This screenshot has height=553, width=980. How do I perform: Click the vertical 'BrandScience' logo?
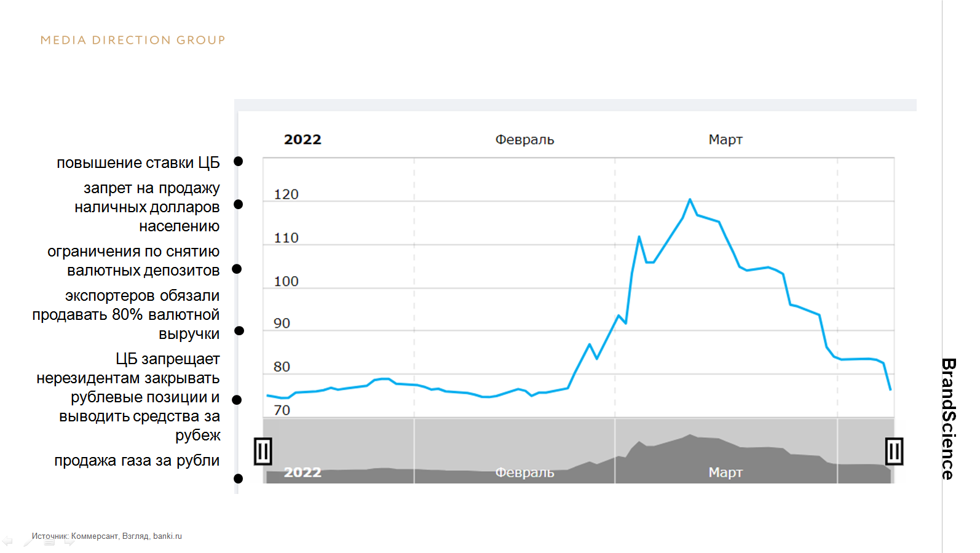948,418
